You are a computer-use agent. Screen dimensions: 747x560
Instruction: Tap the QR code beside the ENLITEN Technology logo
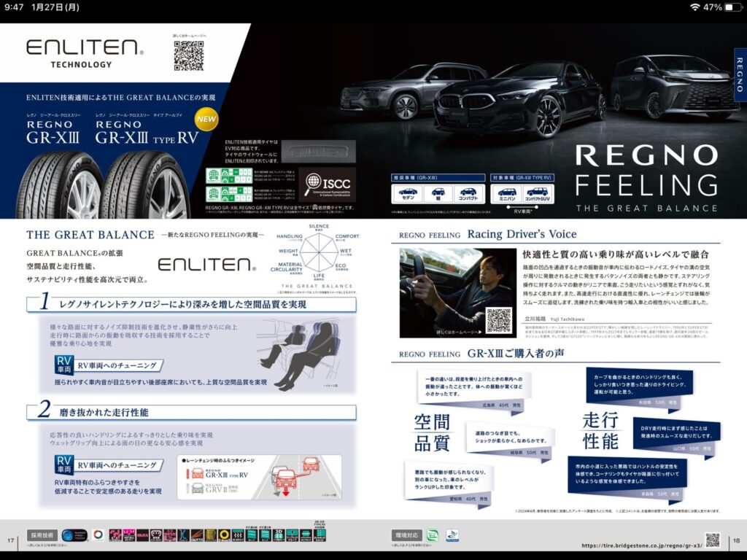(189, 55)
